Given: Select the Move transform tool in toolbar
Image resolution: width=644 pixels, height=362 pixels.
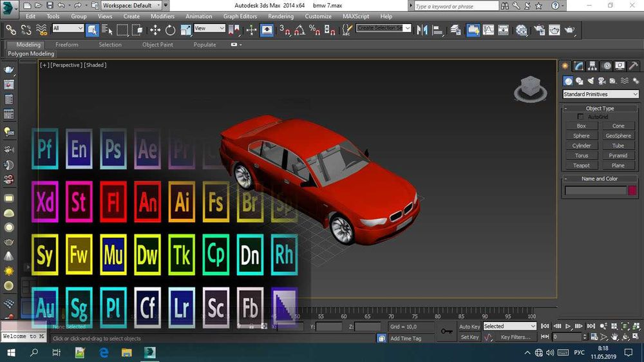Looking at the screenshot, I should click(155, 30).
